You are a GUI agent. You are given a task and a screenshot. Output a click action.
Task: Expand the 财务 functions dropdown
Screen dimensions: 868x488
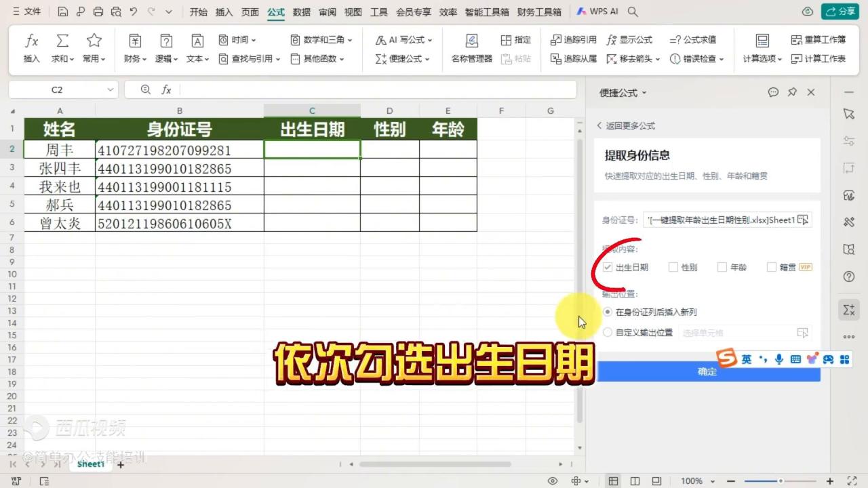[x=135, y=59]
